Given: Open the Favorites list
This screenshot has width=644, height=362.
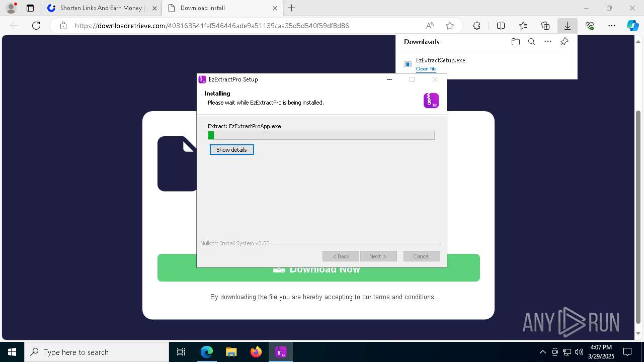Looking at the screenshot, I should pos(523,26).
